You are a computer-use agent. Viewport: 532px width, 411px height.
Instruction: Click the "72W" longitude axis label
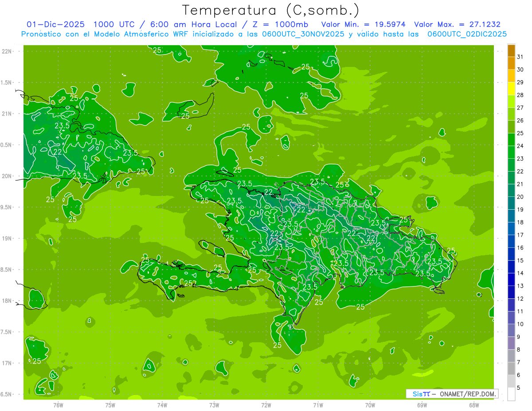(266, 405)
